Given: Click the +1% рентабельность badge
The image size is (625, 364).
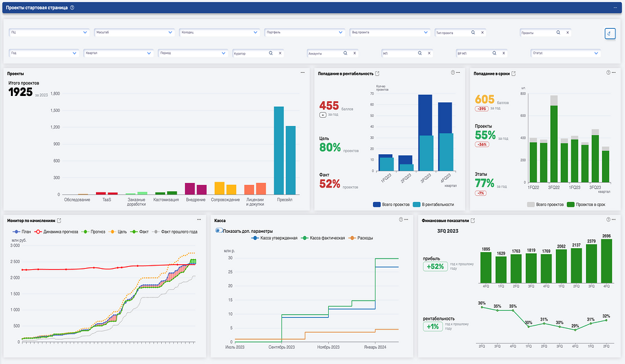Looking at the screenshot, I should tap(432, 326).
